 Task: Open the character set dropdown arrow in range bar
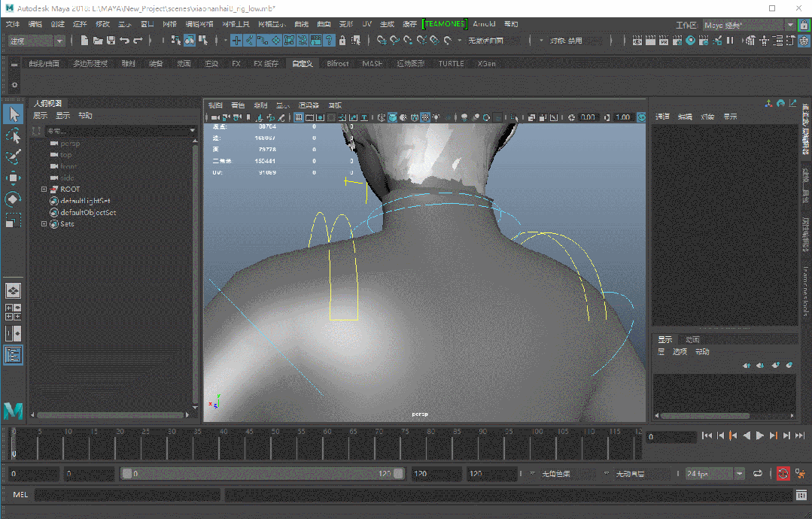point(532,473)
